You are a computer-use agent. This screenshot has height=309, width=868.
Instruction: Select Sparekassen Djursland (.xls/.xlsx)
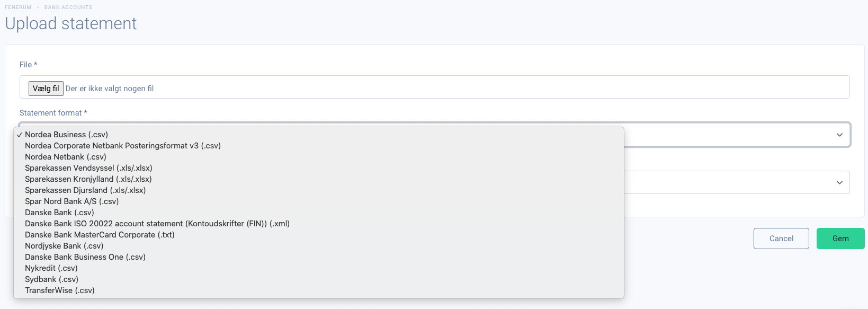319,190
